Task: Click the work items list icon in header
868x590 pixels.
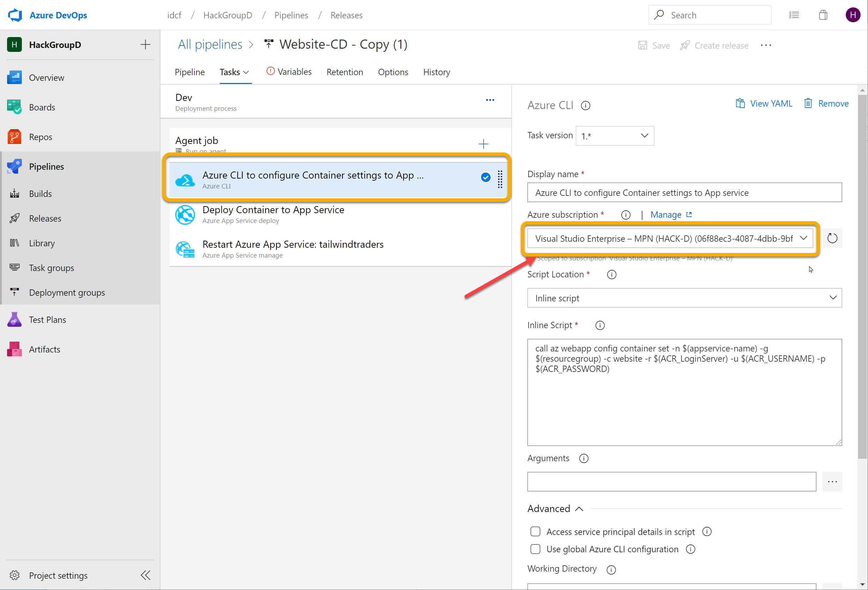Action: [x=794, y=15]
